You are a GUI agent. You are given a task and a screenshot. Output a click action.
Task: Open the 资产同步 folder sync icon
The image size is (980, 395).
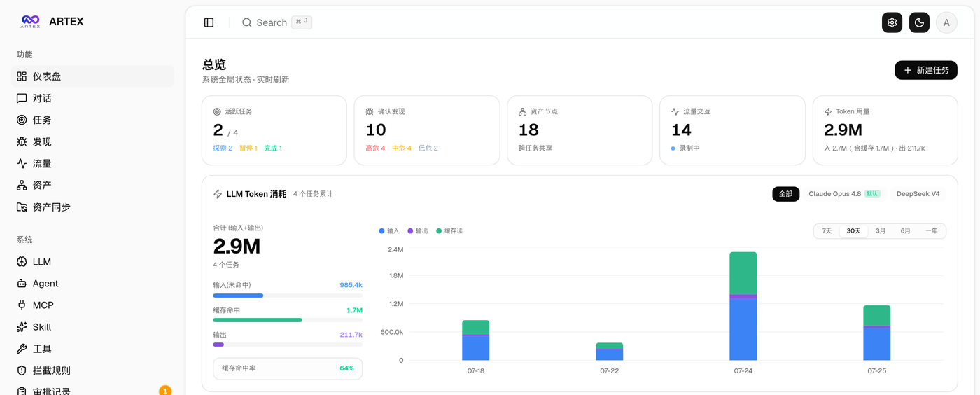click(22, 207)
